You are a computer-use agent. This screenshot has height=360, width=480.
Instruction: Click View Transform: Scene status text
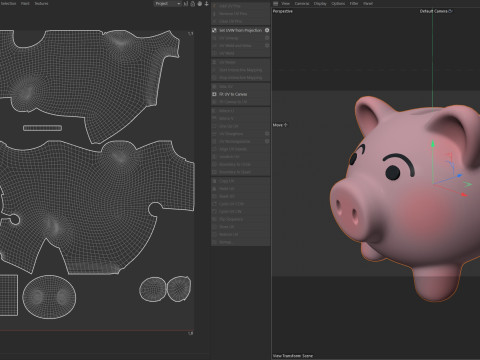point(293,356)
